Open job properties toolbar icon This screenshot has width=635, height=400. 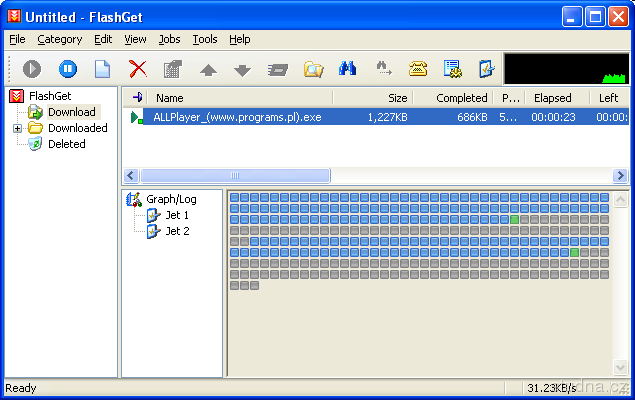coord(173,68)
